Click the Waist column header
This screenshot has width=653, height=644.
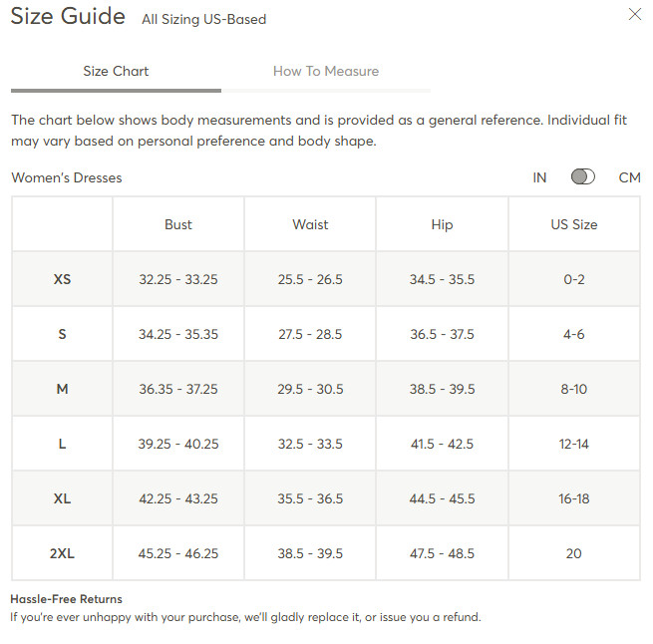[x=310, y=224]
